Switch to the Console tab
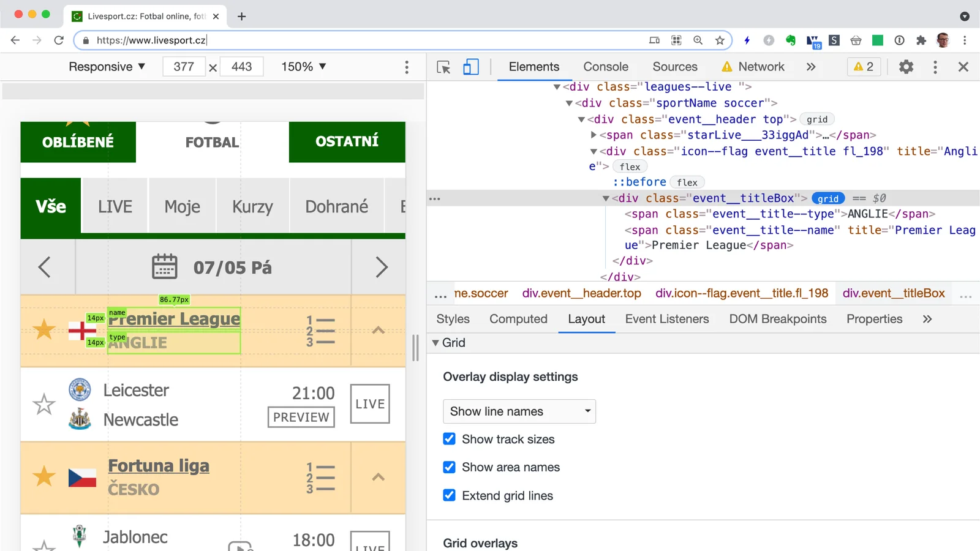This screenshot has height=551, width=980. [605, 67]
